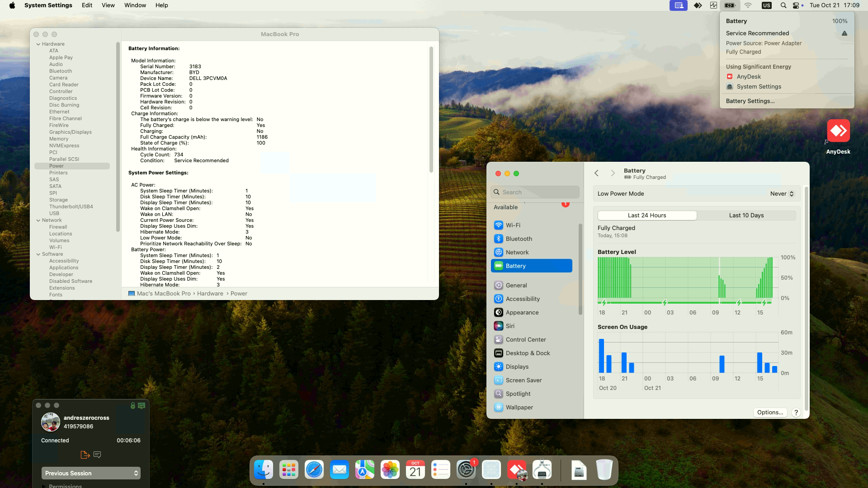Click the System Settings search field

pyautogui.click(x=535, y=192)
